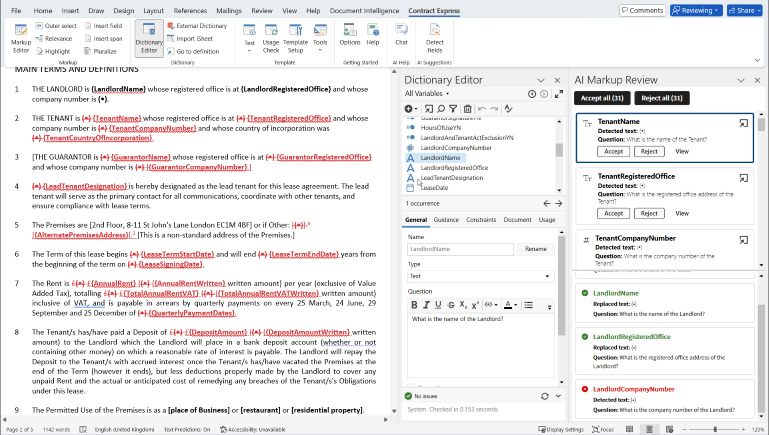This screenshot has height=435, width=769.
Task: Toggle bold in the Question editor
Action: coord(413,305)
